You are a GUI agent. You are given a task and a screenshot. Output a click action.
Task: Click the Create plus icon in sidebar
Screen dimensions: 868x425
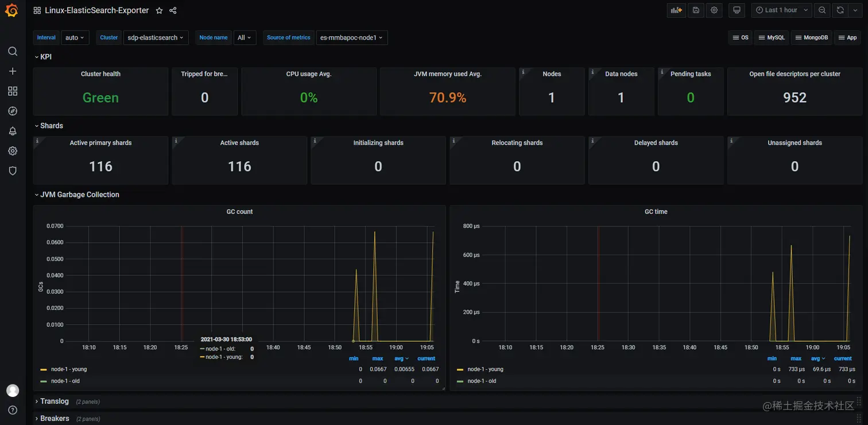(x=13, y=71)
